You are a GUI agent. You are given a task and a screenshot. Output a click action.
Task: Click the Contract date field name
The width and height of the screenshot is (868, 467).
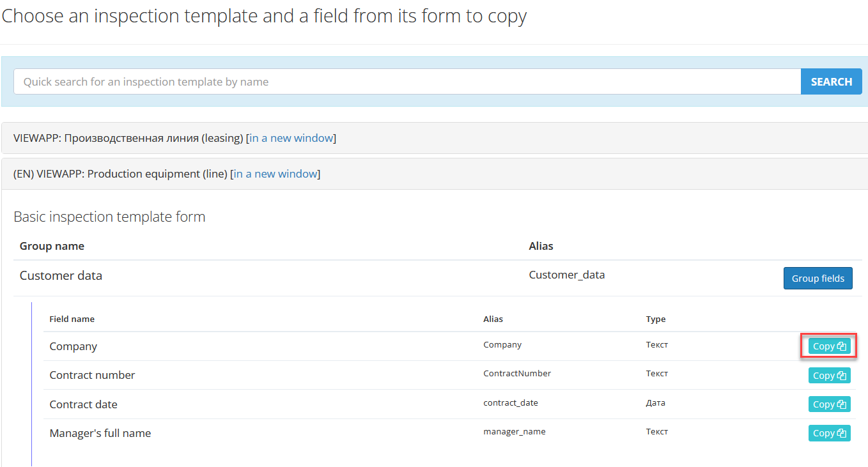83,404
